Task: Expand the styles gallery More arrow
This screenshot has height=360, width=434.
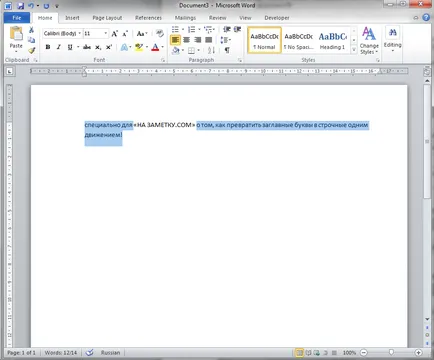Action: [354, 50]
